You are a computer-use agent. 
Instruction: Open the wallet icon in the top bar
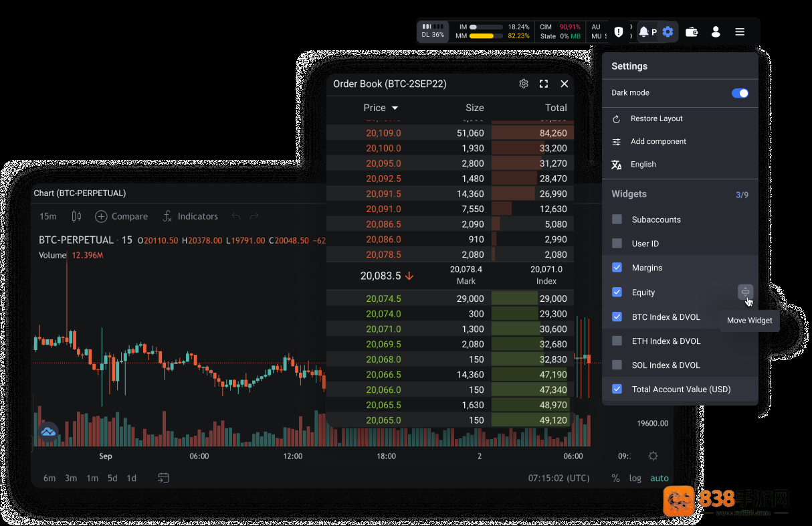(692, 31)
